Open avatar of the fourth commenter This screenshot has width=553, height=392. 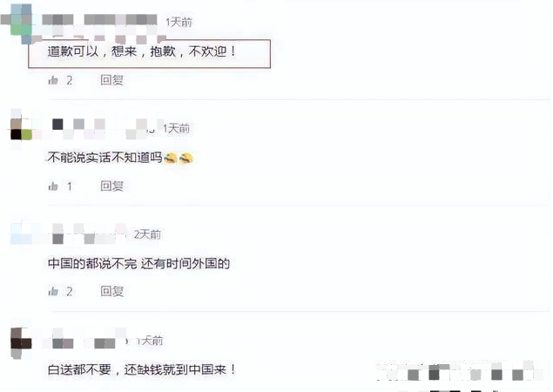pyautogui.click(x=21, y=341)
